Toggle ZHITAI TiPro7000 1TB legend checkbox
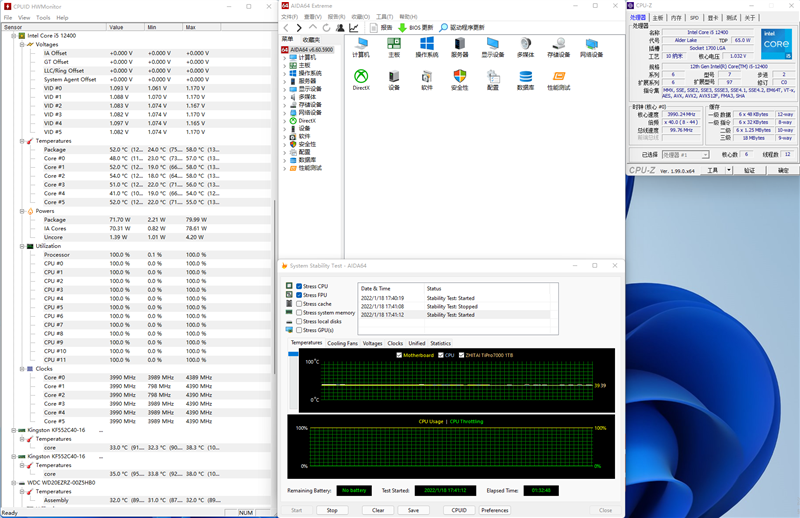This screenshot has width=800, height=518. (x=461, y=355)
